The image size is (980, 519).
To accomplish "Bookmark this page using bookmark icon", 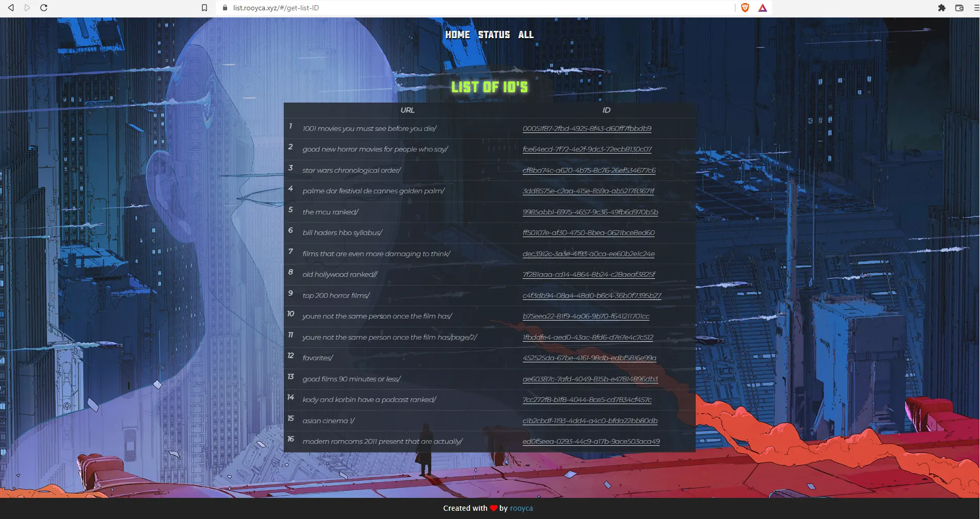I will tap(204, 8).
